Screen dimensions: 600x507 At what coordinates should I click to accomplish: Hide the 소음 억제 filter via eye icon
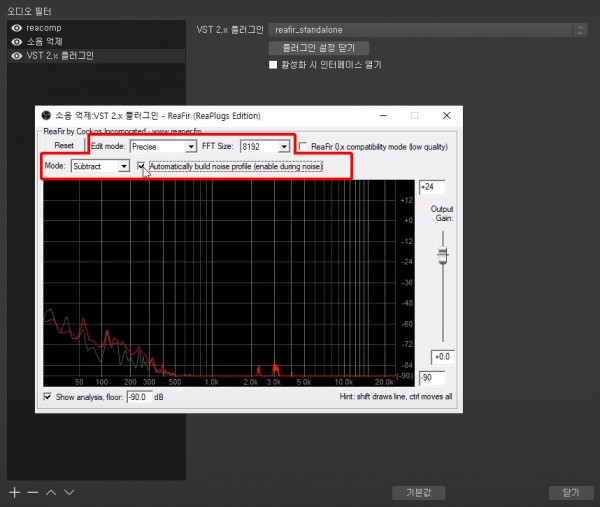(x=16, y=42)
